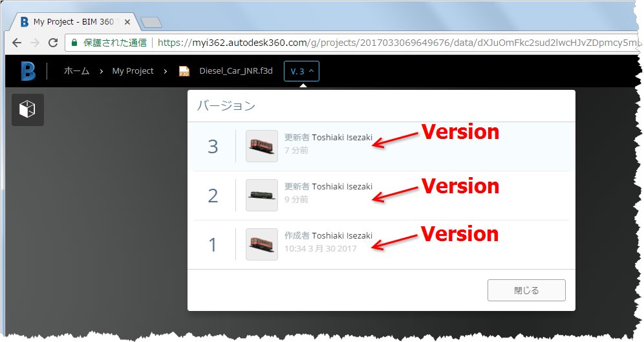Screen dimensions: 644x342
Task: Select version 2 row number
Action: tap(213, 196)
